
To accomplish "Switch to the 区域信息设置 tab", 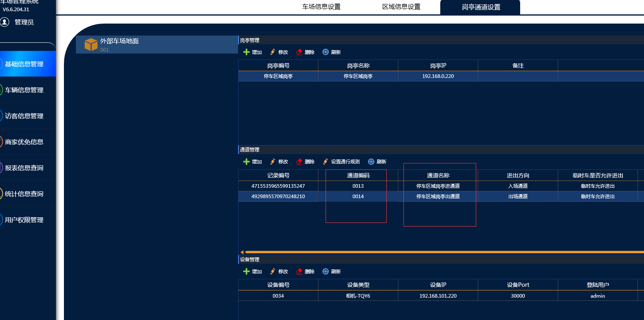I will coord(401,7).
